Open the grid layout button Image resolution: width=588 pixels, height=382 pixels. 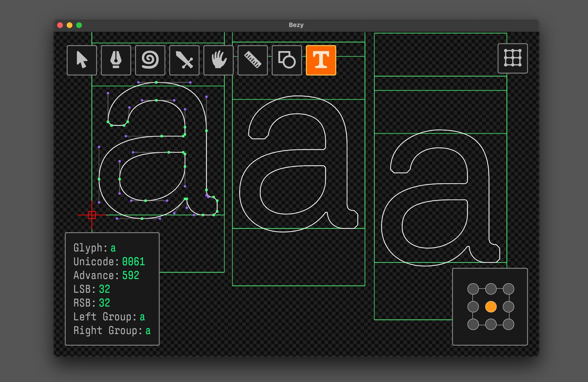512,58
